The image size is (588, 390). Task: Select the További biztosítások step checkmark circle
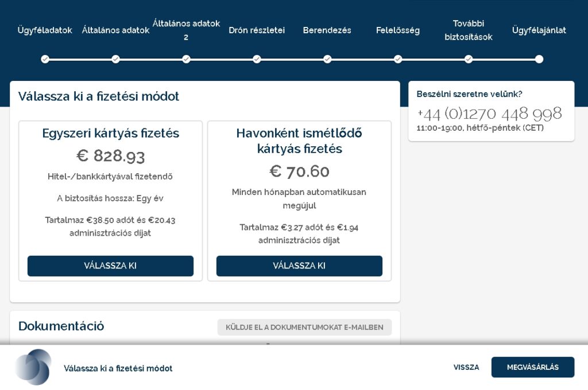469,59
